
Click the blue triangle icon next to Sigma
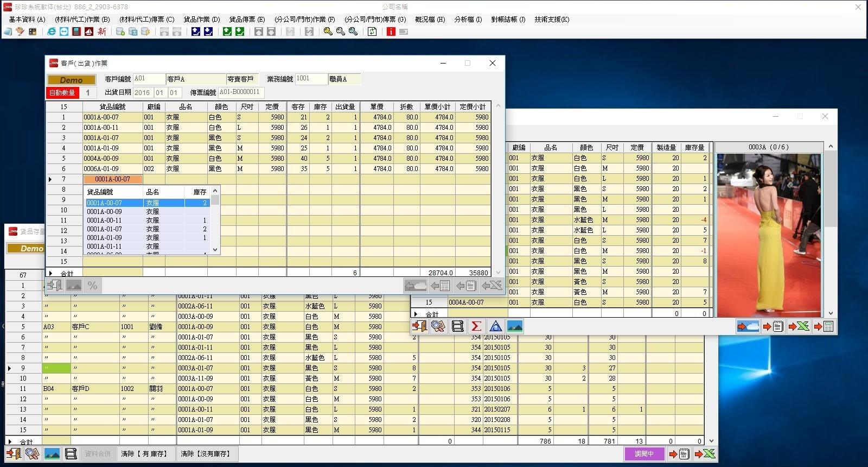point(495,326)
